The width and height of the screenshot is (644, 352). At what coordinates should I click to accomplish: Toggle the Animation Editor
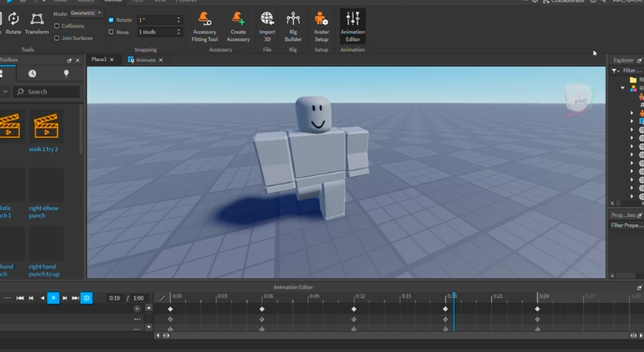pyautogui.click(x=352, y=27)
